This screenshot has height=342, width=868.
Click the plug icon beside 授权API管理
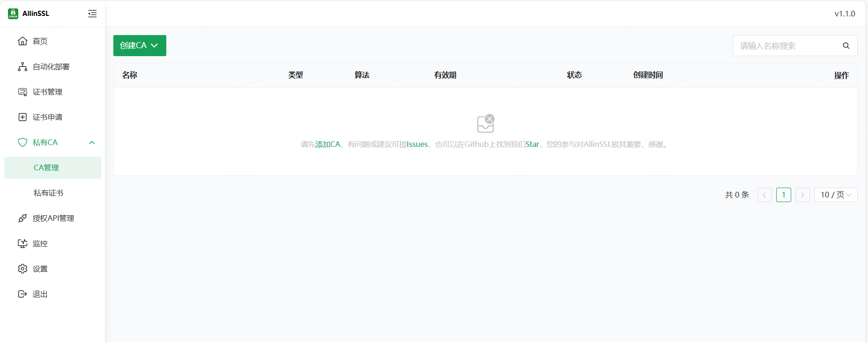22,218
